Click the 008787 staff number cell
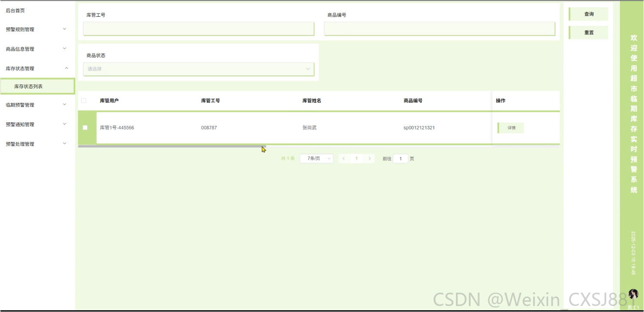 tap(209, 128)
